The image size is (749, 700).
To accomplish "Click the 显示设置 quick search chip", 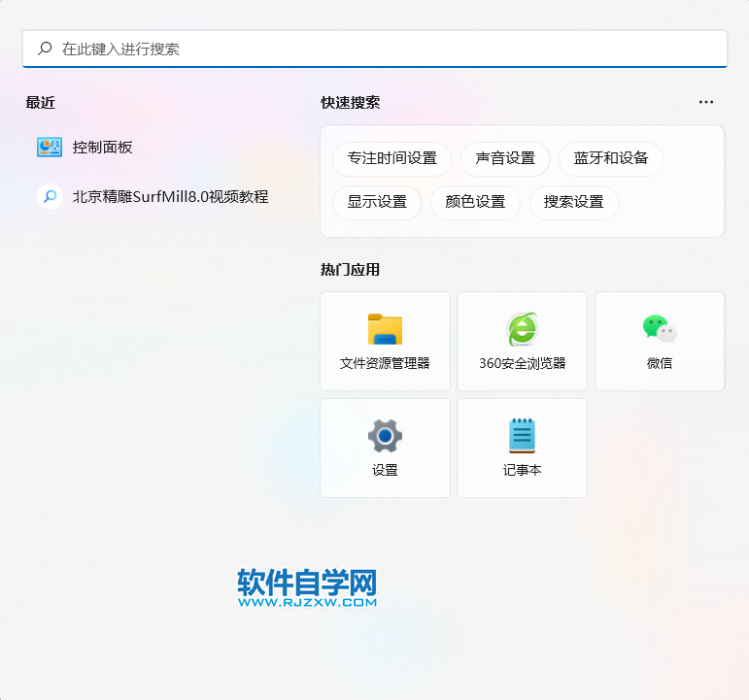I will click(377, 202).
